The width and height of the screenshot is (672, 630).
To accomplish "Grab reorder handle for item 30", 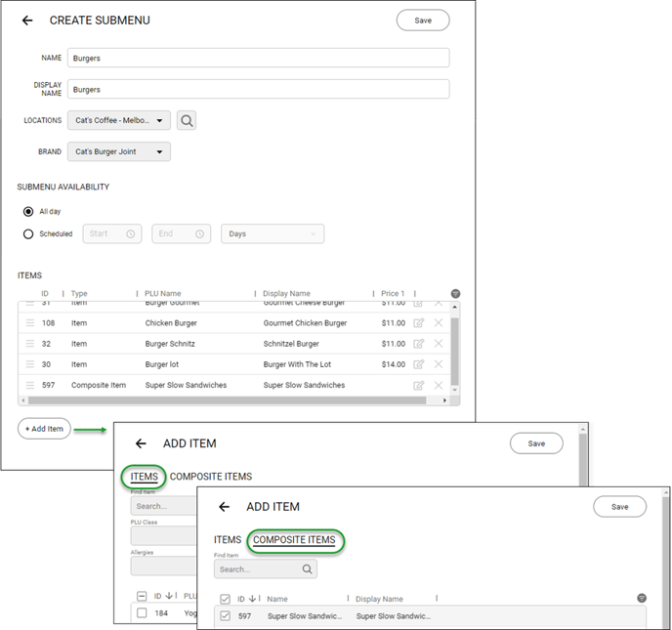I will click(30, 364).
